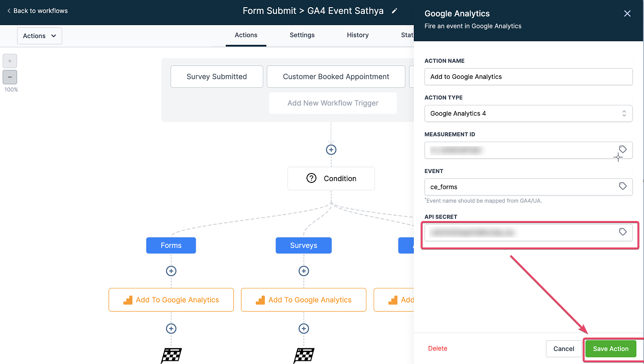Open the Actions dropdown in toolbar
644x364 pixels.
pos(39,36)
